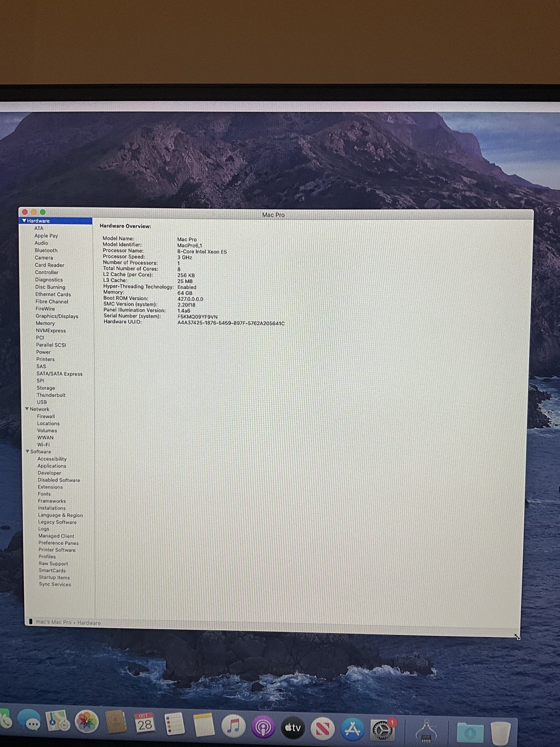Select Power in sidebar
This screenshot has height=747, width=560.
point(43,352)
